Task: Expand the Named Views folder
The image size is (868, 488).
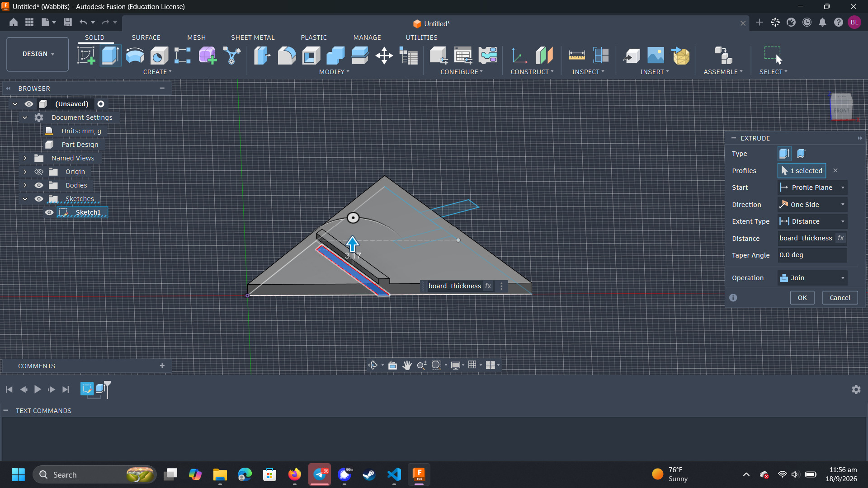Action: coord(25,158)
